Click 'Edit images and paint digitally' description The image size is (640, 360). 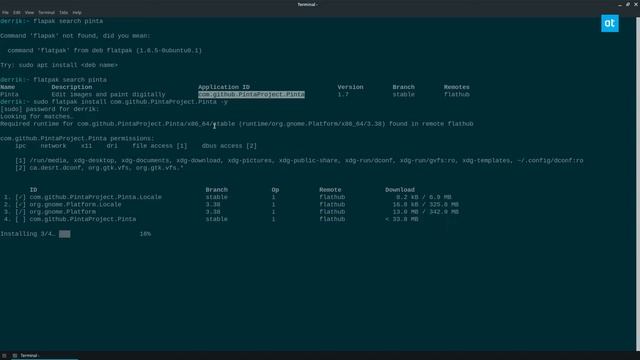[109, 94]
